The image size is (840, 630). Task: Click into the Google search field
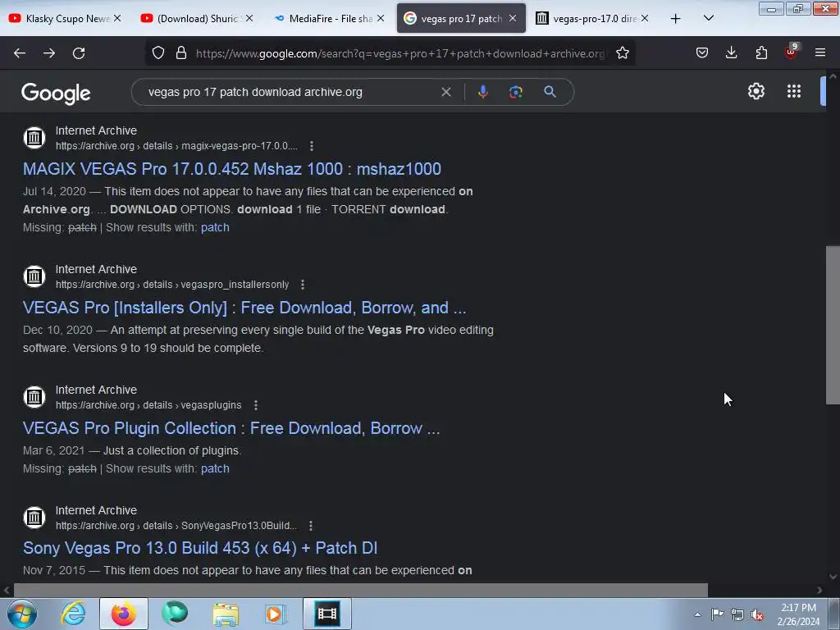pyautogui.click(x=290, y=92)
